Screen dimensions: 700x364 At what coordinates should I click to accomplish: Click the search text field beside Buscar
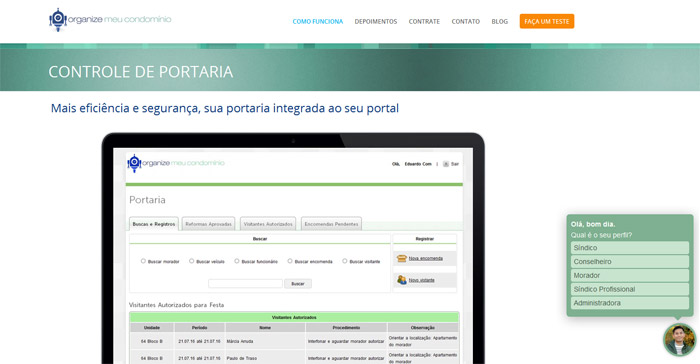(x=245, y=284)
